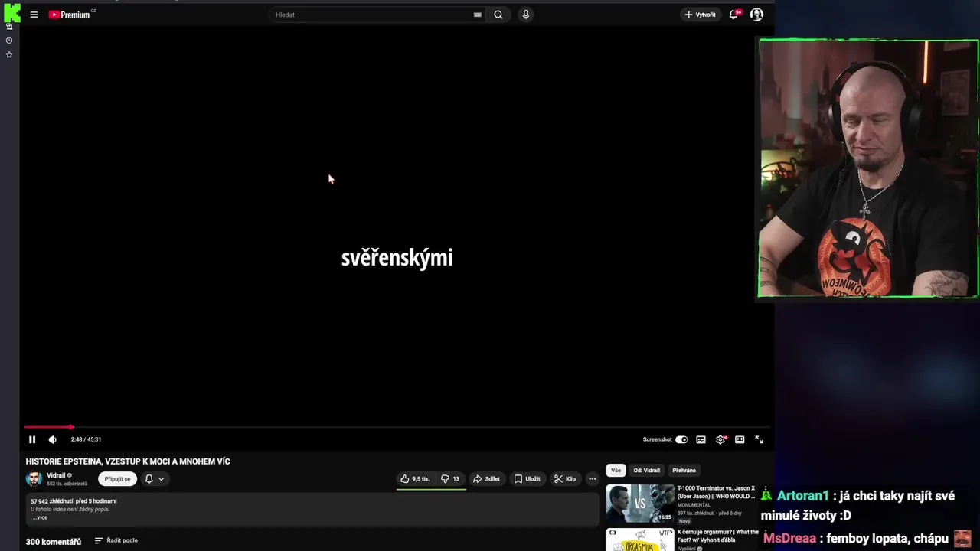Open the T-1000 Terminator vs. Jason X title
This screenshot has width=980, height=551.
(x=716, y=492)
